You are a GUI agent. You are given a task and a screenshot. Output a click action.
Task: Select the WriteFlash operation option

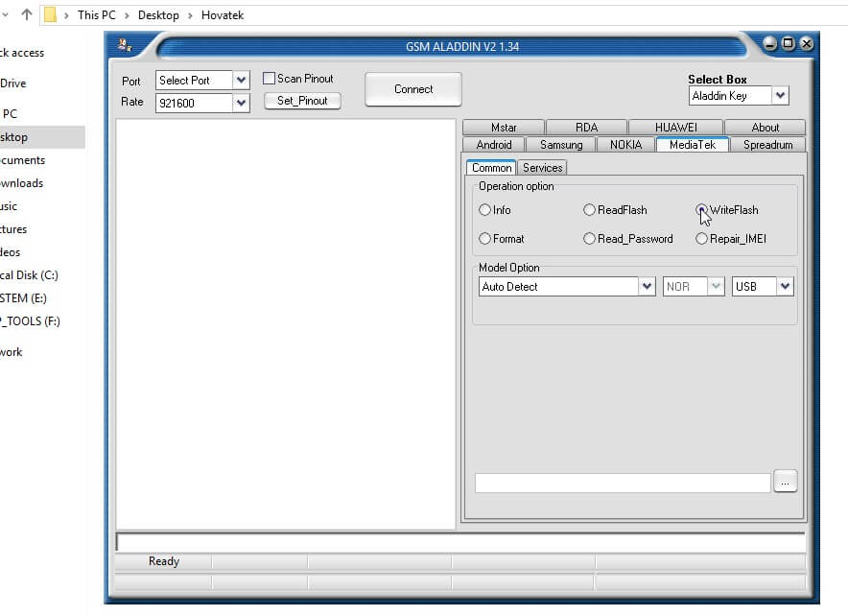click(x=701, y=210)
